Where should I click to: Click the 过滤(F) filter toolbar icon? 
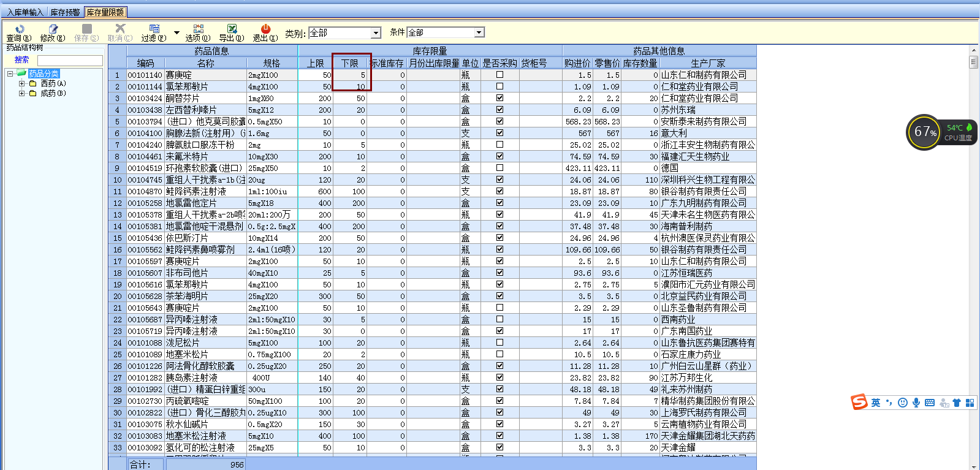(x=154, y=29)
